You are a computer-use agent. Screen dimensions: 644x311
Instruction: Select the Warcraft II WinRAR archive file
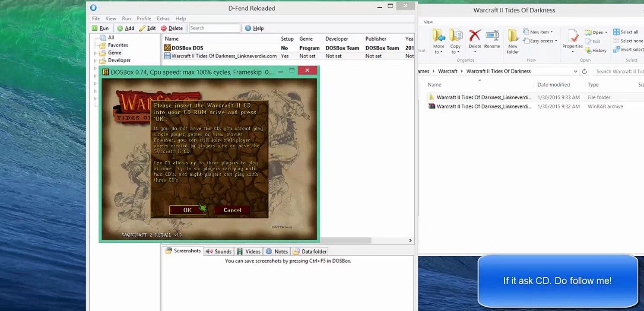[483, 107]
